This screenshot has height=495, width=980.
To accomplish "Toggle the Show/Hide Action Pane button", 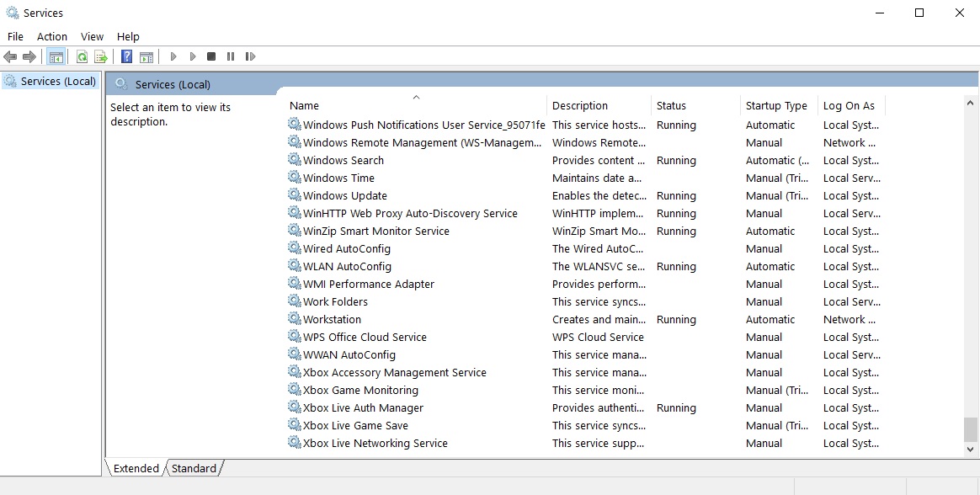I will click(x=146, y=56).
